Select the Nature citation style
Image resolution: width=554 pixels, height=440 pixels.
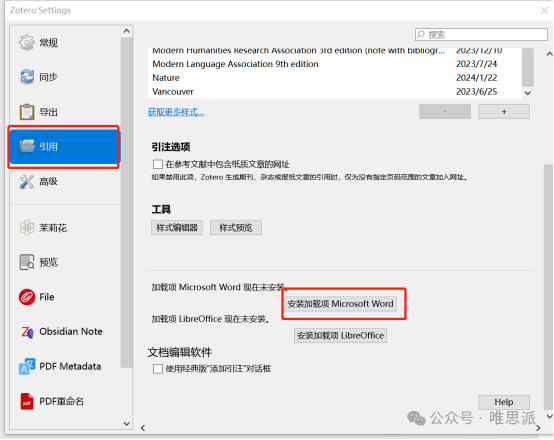click(x=334, y=78)
